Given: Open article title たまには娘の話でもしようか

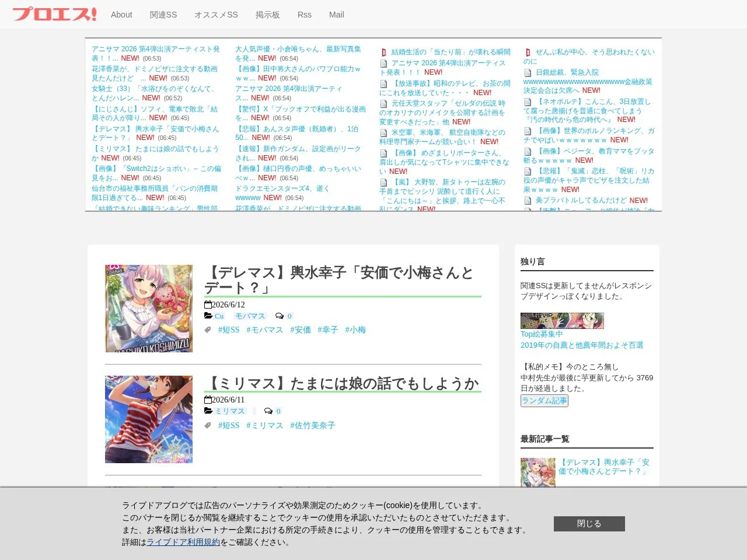Looking at the screenshot, I should tap(342, 383).
